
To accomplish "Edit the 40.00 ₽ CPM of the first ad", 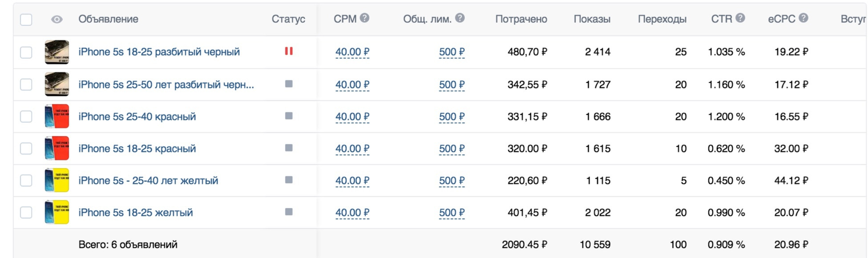I will point(352,52).
